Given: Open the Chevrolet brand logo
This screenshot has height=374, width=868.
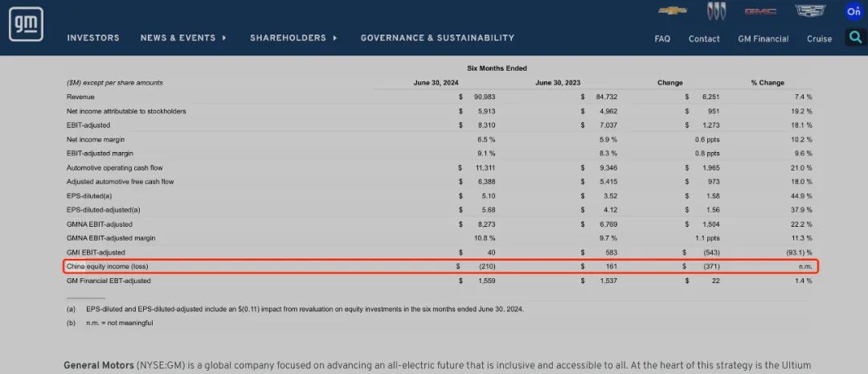Looking at the screenshot, I should pyautogui.click(x=672, y=10).
